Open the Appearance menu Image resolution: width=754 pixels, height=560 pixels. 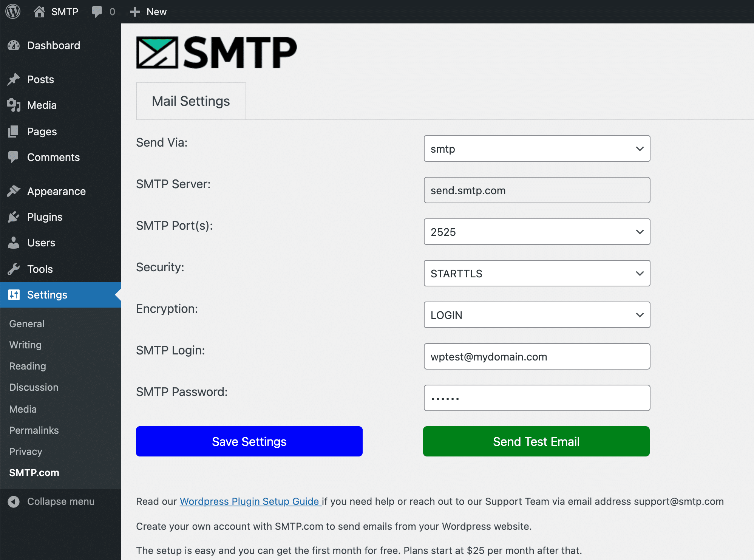click(60, 191)
